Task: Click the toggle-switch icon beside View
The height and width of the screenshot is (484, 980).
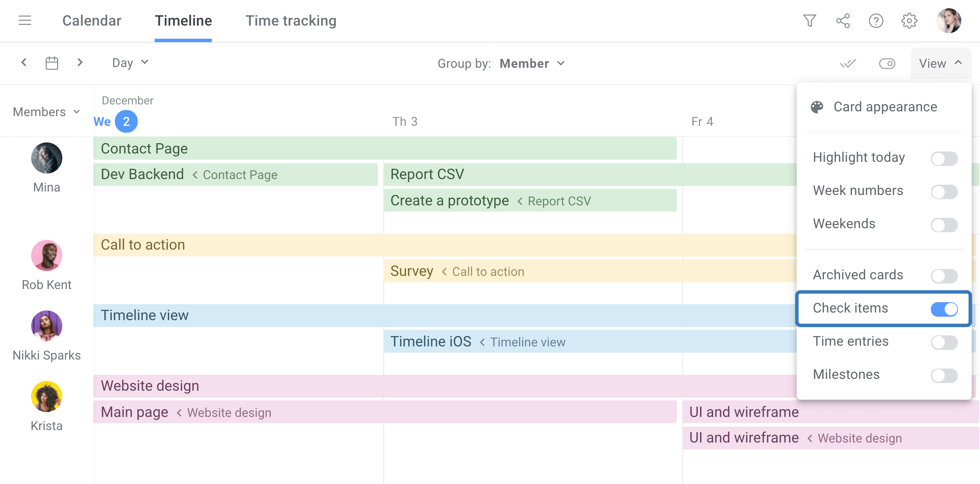Action: click(887, 64)
